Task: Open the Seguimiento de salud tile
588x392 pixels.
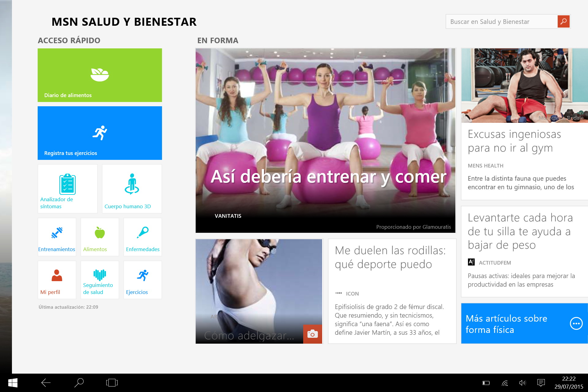Action: pos(100,280)
